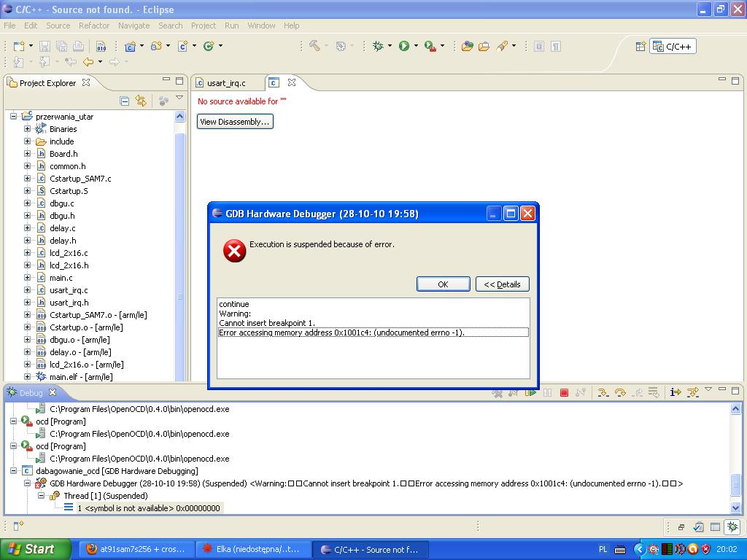Collapse the przerwania_utar project node

pos(13,116)
